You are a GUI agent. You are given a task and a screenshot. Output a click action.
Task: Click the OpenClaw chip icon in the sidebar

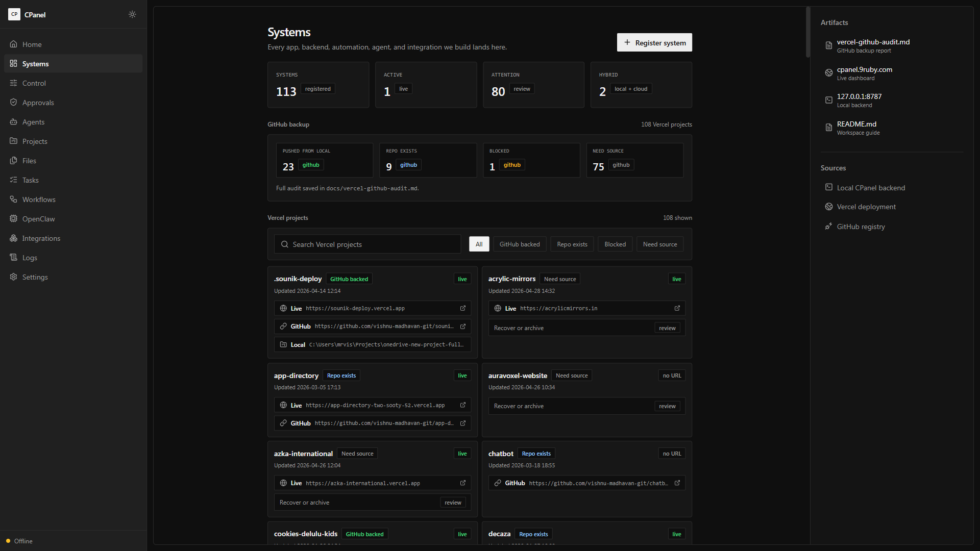tap(14, 219)
